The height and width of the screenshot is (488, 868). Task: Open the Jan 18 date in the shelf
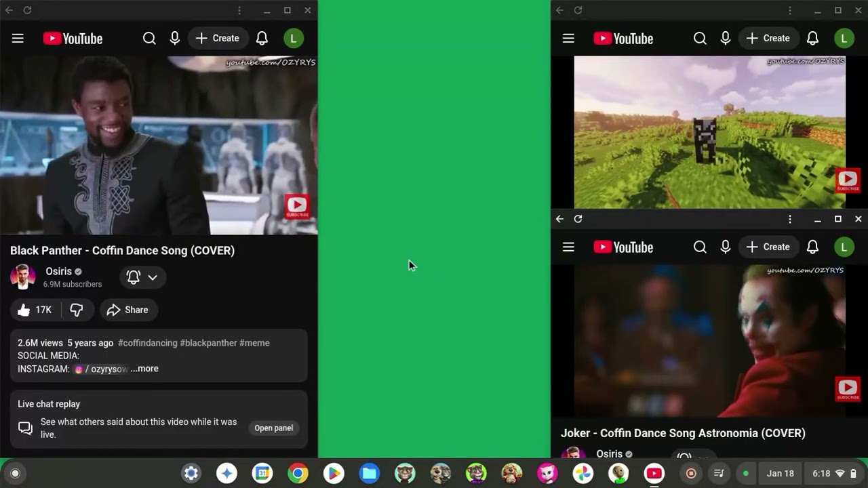(x=781, y=473)
